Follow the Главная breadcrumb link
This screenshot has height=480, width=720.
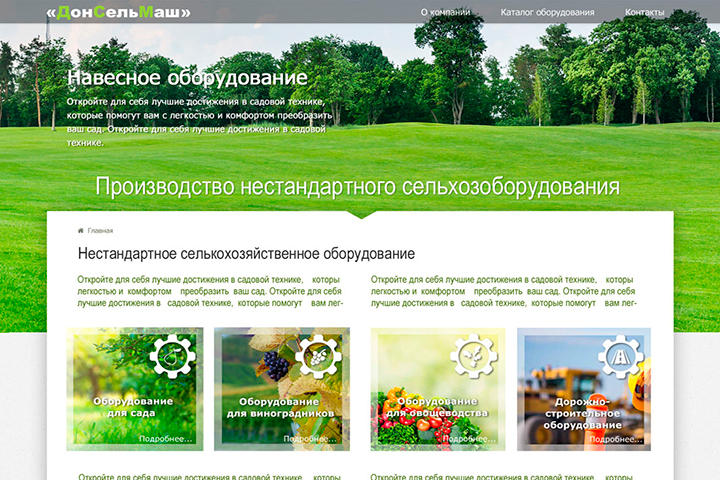point(100,231)
